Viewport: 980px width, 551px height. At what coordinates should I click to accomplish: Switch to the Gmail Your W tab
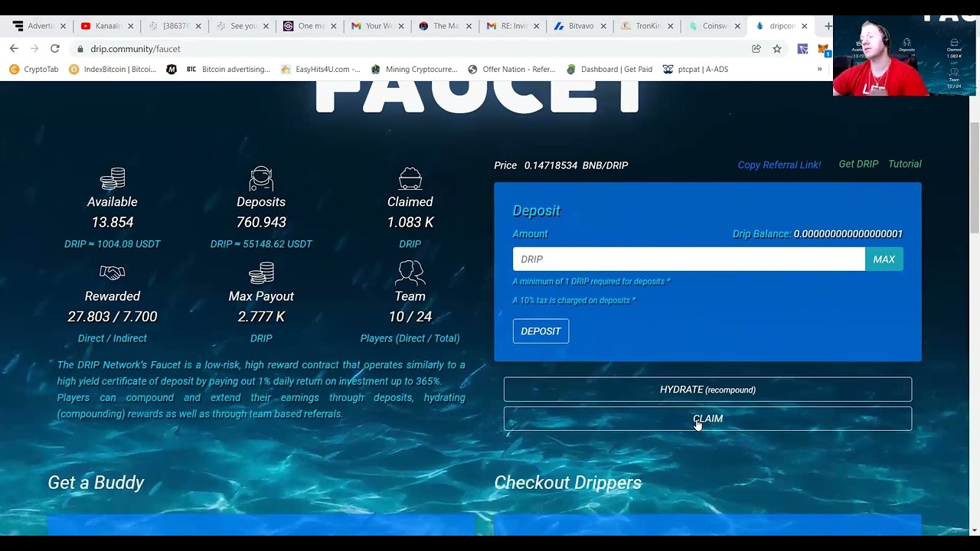(371, 26)
